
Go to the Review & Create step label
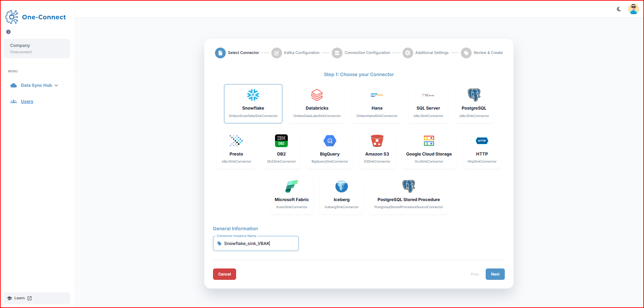(488, 53)
